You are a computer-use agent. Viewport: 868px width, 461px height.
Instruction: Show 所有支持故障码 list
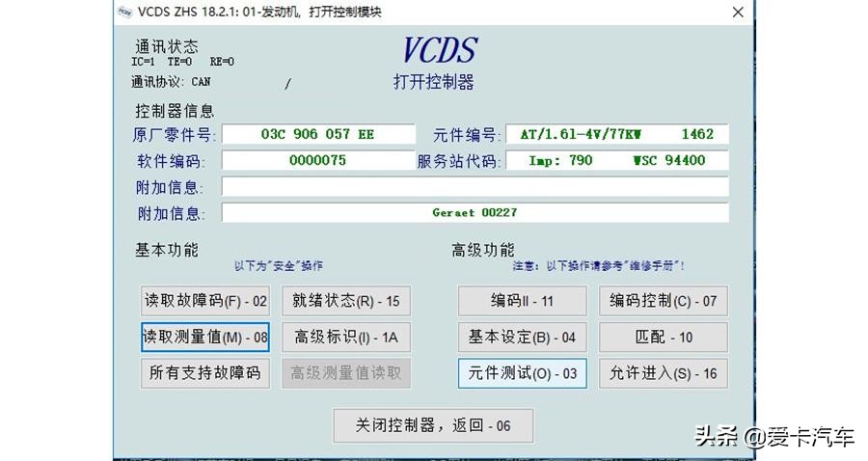click(205, 373)
